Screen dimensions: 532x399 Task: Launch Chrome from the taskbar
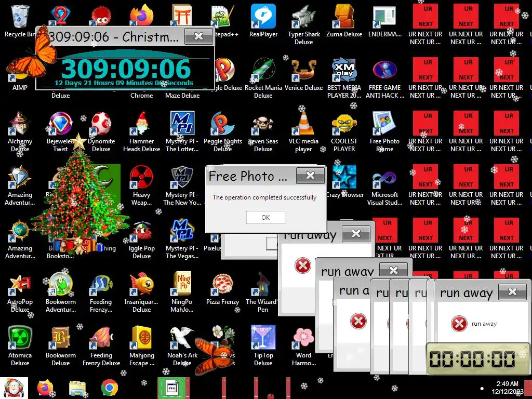pos(109,388)
